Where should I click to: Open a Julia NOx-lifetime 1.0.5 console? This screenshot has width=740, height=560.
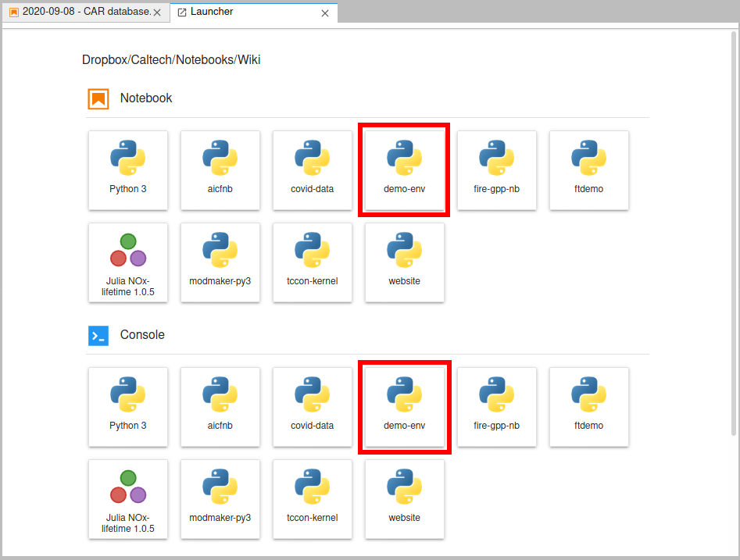pos(128,499)
